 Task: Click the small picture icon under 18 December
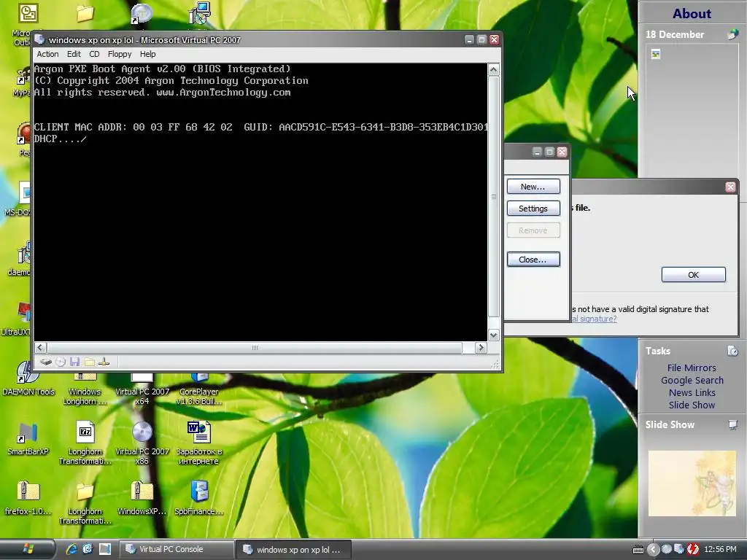pyautogui.click(x=656, y=54)
